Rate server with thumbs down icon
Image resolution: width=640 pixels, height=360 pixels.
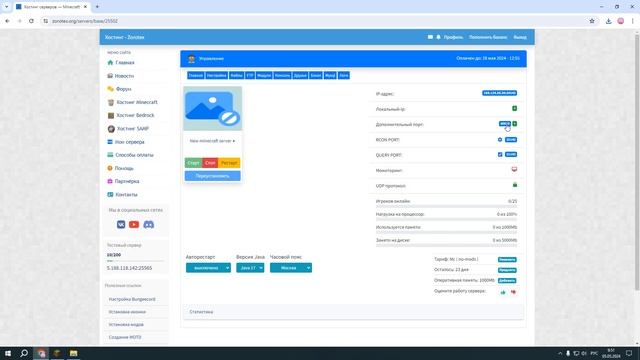pos(513,292)
